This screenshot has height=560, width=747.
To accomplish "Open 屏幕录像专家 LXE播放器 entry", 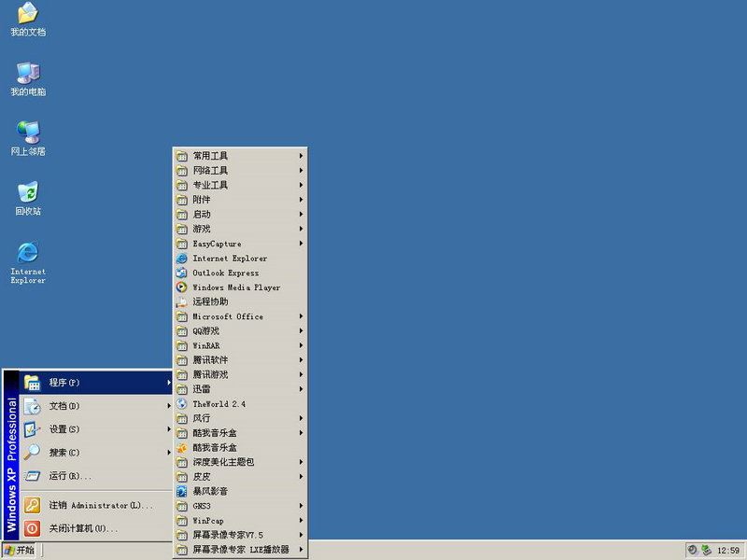I will coord(240,550).
